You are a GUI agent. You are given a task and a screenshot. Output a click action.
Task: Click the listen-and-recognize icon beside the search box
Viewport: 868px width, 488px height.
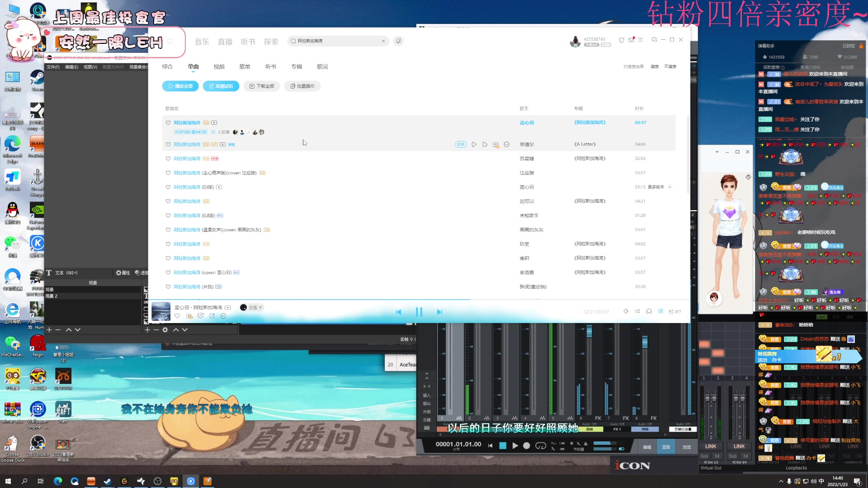point(398,41)
